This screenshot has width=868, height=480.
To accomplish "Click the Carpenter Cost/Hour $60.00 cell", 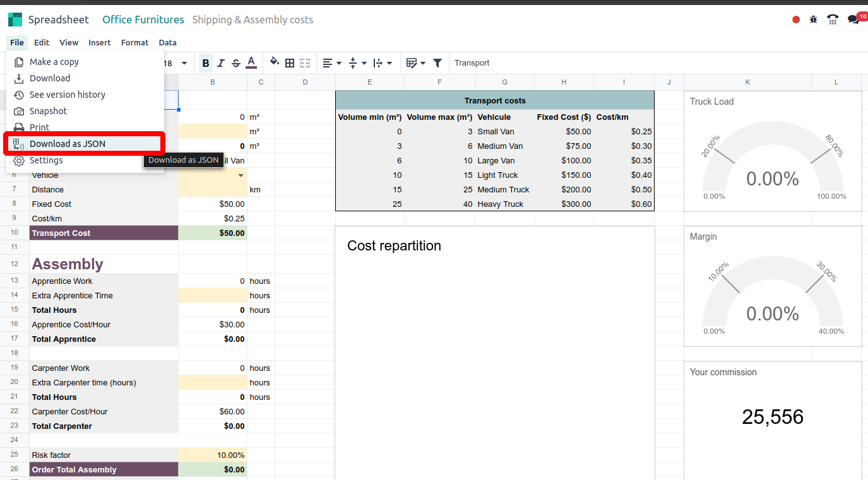I will pos(213,412).
